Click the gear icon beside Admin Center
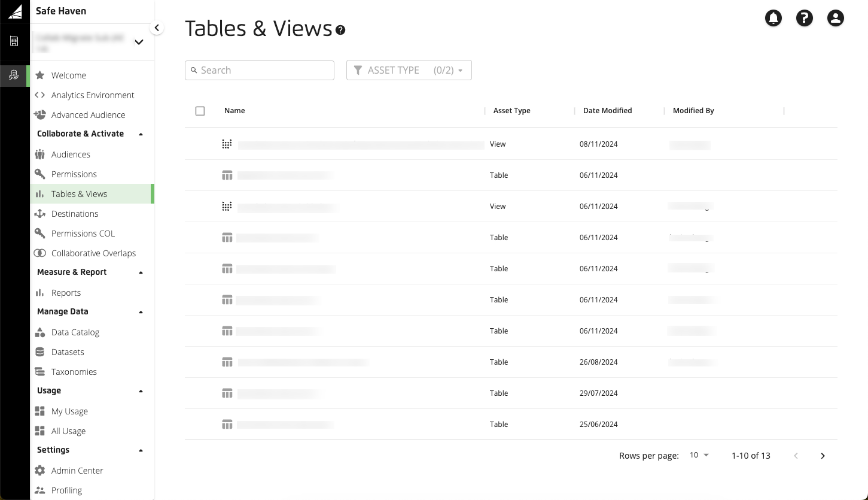868x500 pixels. [x=40, y=471]
